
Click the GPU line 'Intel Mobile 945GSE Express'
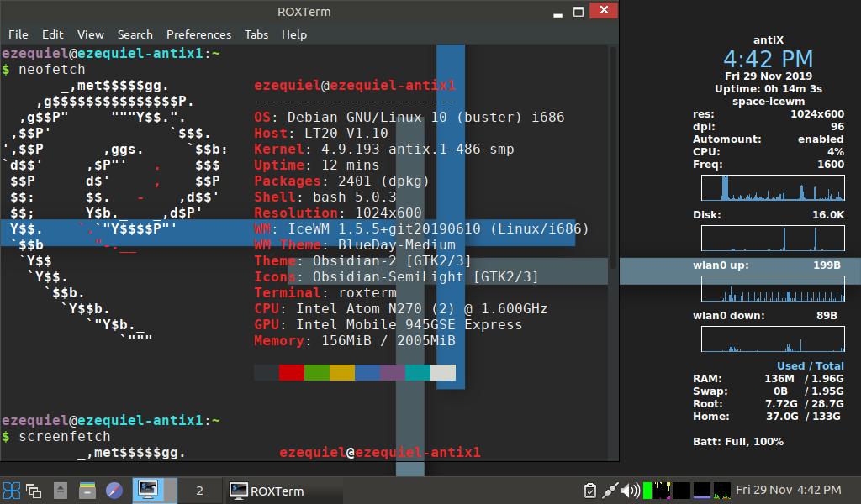click(388, 325)
